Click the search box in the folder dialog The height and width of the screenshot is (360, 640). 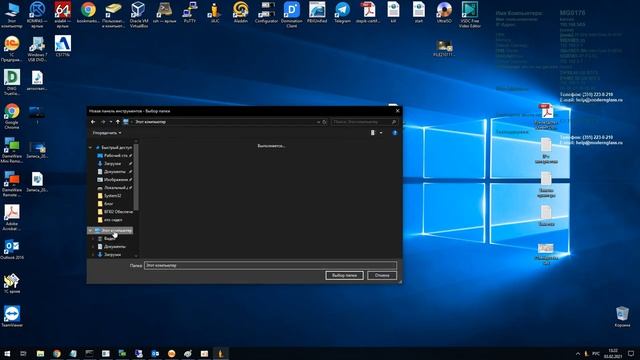click(x=364, y=122)
